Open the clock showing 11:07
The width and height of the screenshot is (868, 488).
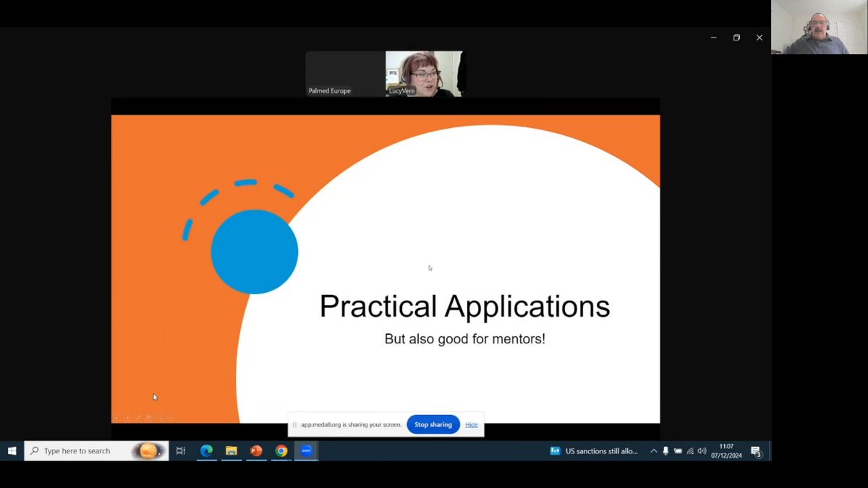click(x=726, y=451)
